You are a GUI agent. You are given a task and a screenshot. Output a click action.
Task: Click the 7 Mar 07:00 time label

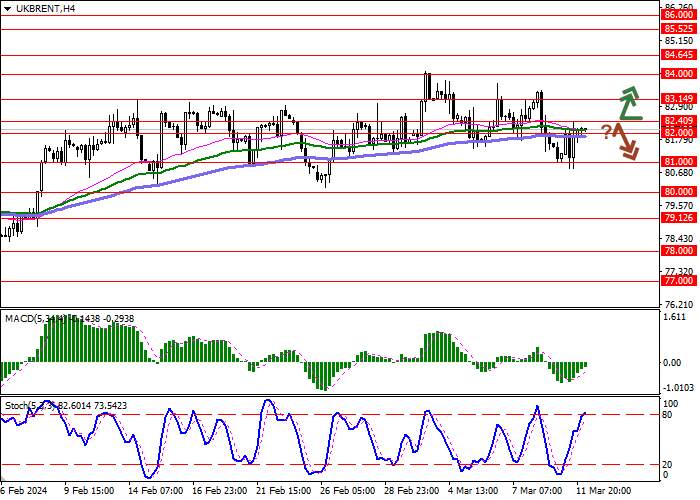pyautogui.click(x=538, y=491)
